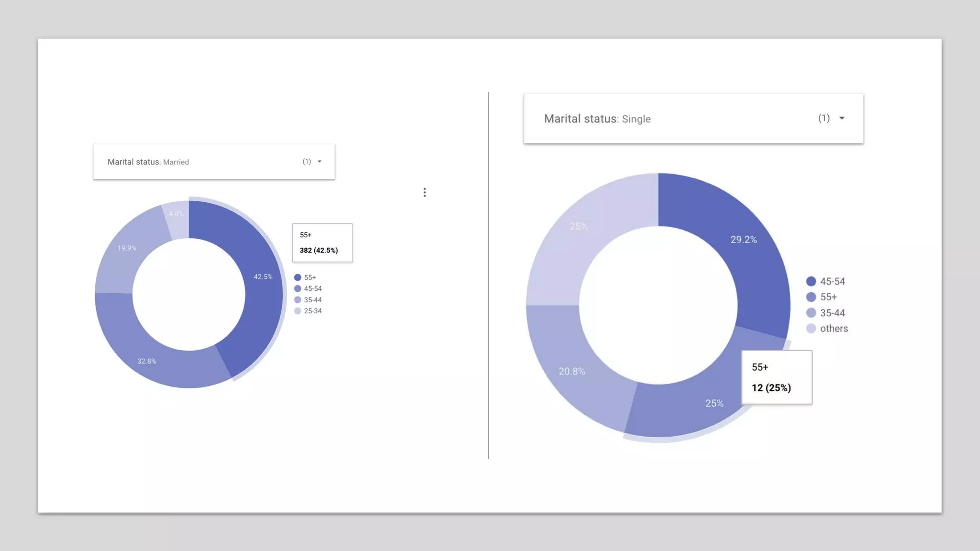Click the 55+ legend item in the Single chart
Viewport: 980px width, 551px height.
pos(828,297)
